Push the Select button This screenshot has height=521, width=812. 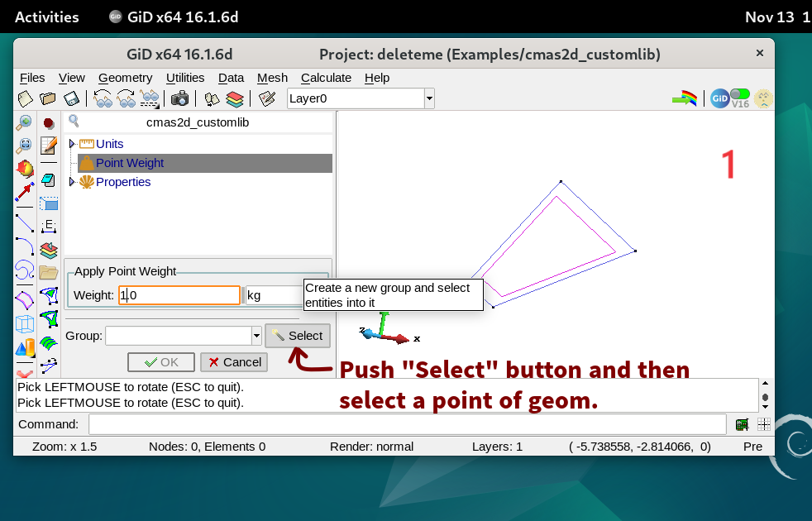297,336
